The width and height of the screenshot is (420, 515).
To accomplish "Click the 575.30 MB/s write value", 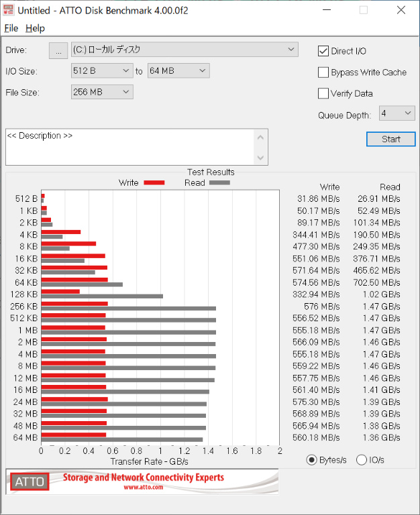I will pos(316,402).
